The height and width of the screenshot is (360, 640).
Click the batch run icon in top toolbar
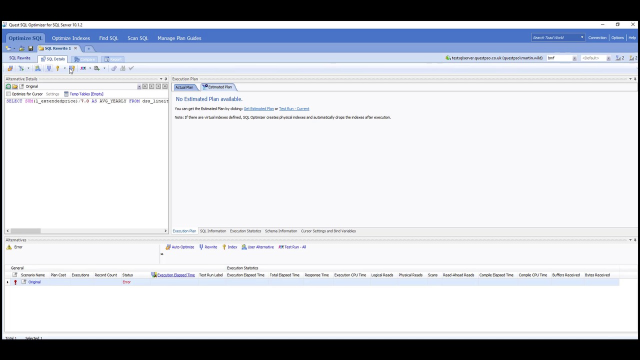(97, 69)
